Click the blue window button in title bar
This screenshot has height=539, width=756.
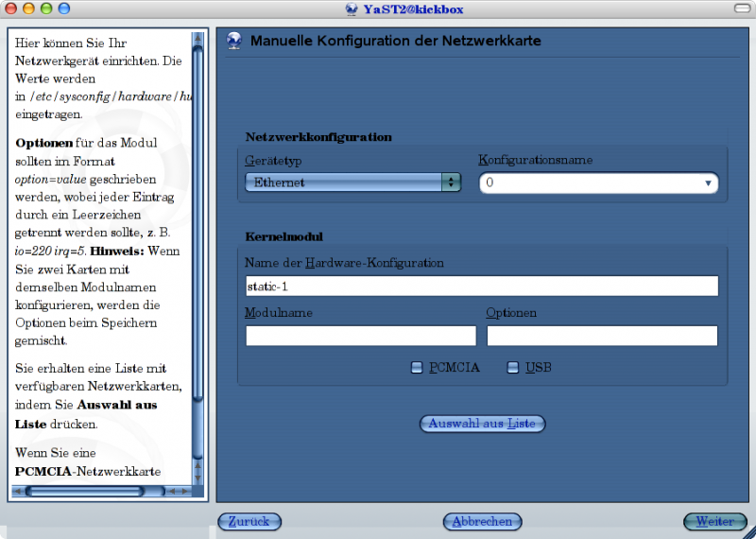click(63, 9)
